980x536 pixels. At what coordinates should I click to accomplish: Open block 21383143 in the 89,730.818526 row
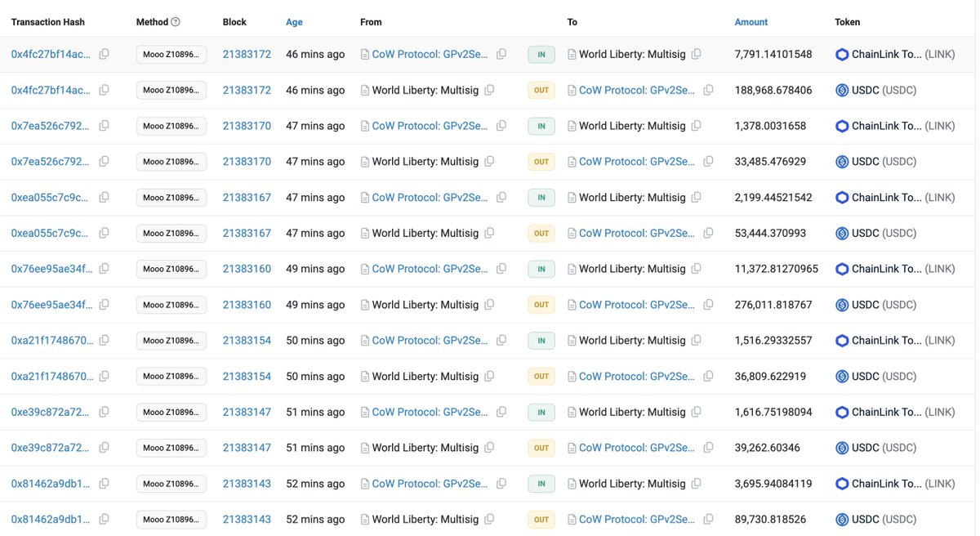(x=247, y=520)
